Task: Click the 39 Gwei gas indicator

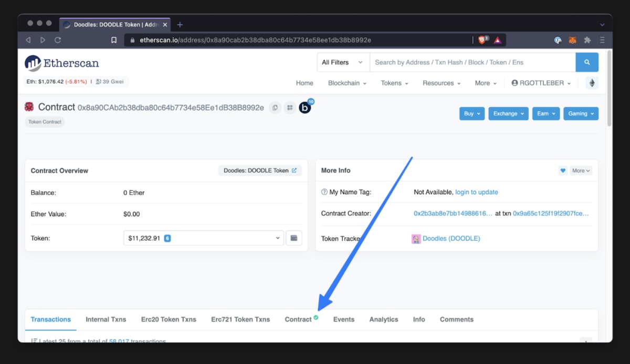Action: tap(110, 82)
